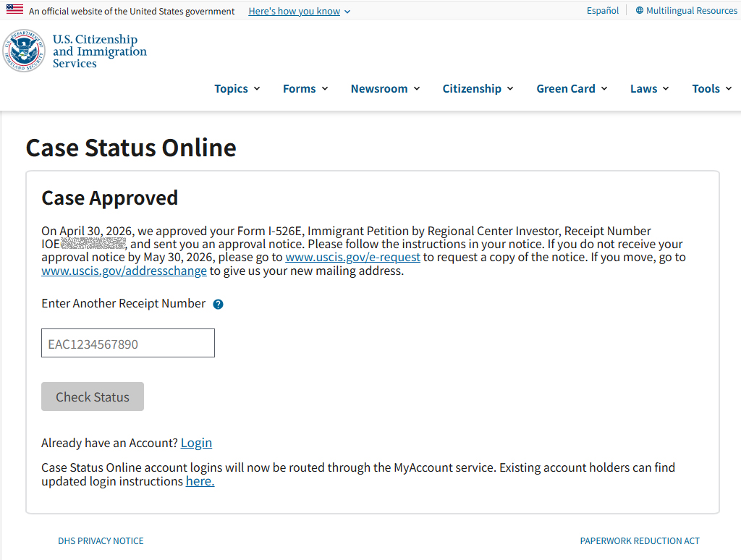Click the DHS seal logo
741x560 pixels.
(24, 51)
